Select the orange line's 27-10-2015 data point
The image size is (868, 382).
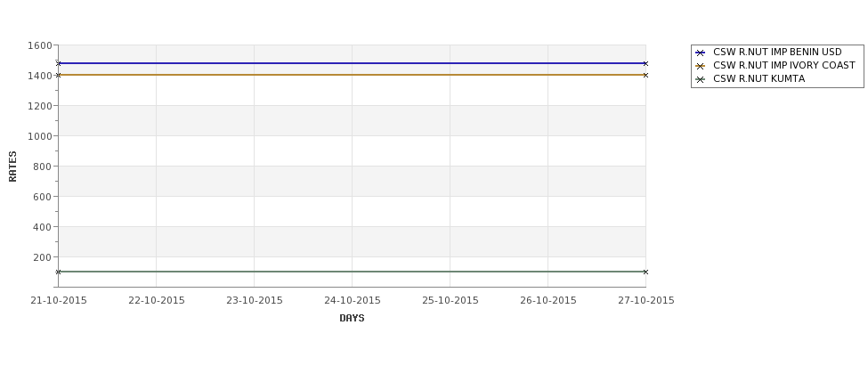click(645, 76)
